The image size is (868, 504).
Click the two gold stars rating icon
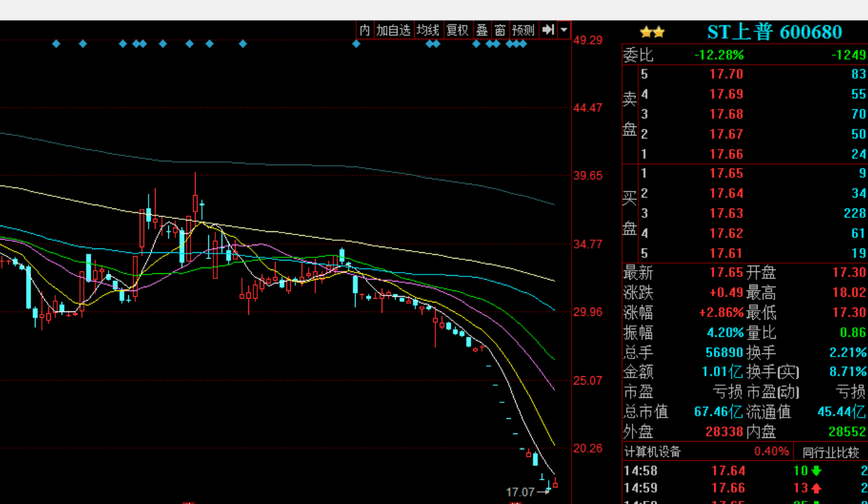click(x=652, y=32)
